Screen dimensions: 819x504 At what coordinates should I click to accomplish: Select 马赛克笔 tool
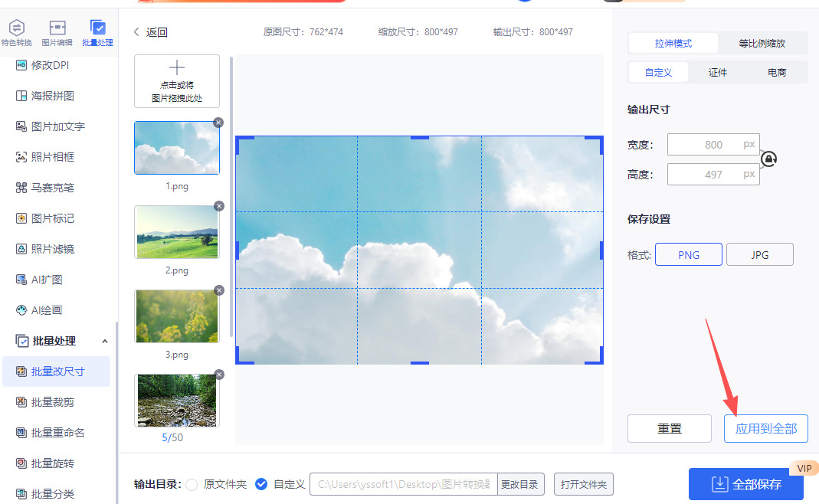point(45,188)
